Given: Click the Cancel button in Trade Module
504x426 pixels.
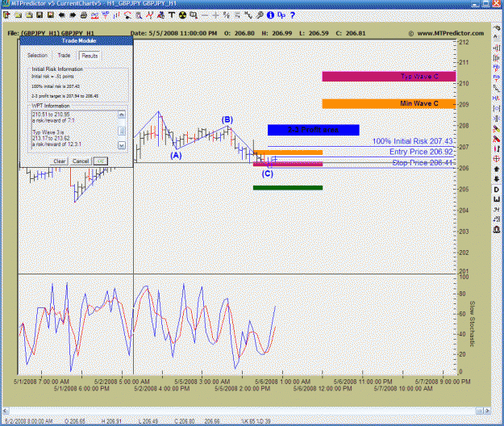Looking at the screenshot, I should click(x=81, y=161).
